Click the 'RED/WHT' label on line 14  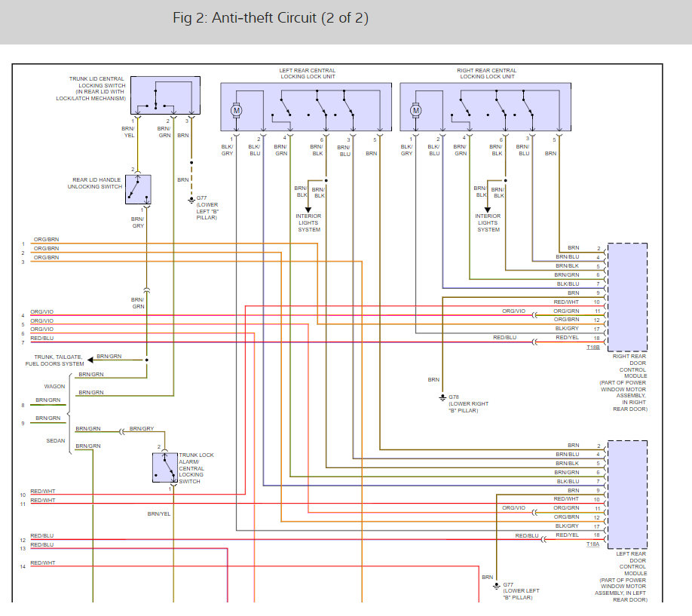pos(43,563)
